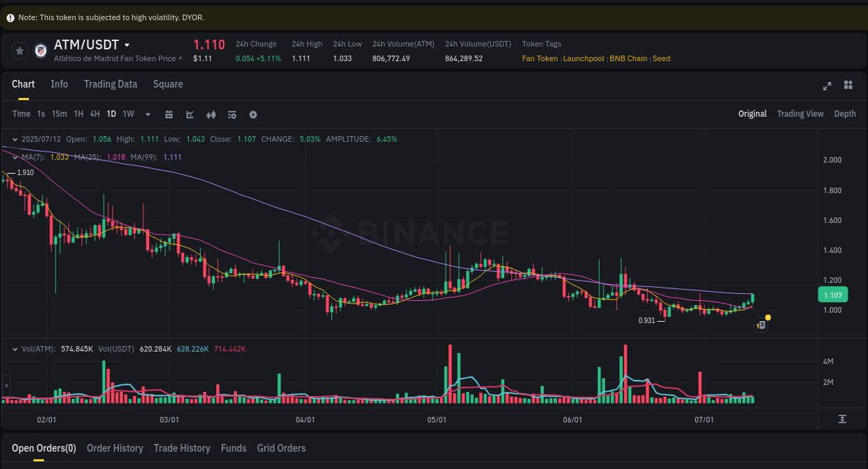
Task: Open the date range calendar icon
Action: 169,114
